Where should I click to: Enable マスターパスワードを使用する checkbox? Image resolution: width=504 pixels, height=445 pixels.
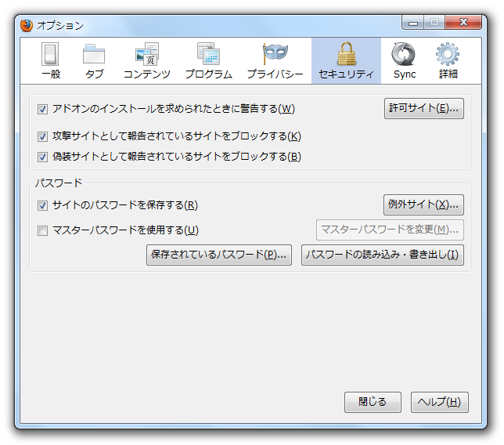[x=42, y=230]
